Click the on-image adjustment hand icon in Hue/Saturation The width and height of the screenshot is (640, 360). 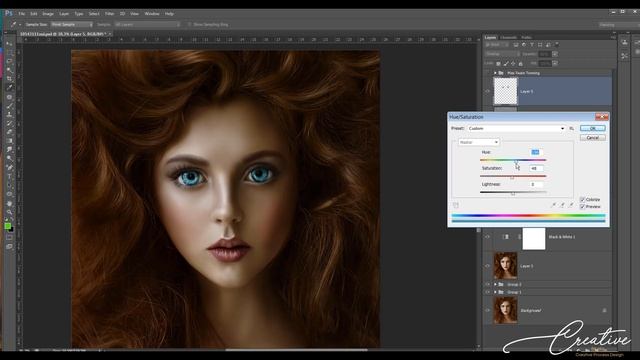[x=456, y=205]
